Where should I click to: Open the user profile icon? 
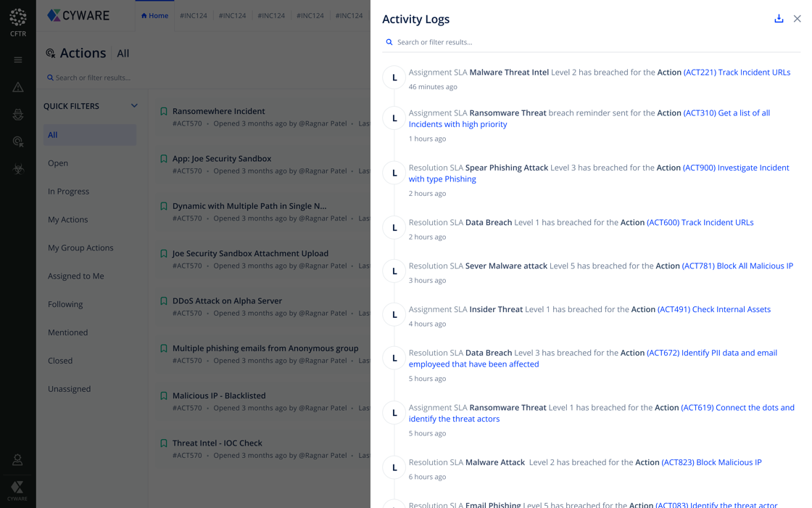click(x=17, y=460)
